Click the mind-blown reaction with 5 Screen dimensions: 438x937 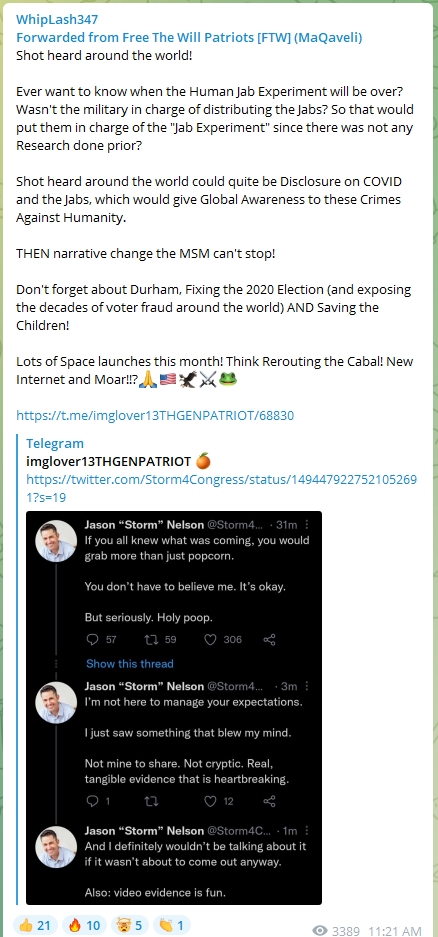click(x=130, y=925)
